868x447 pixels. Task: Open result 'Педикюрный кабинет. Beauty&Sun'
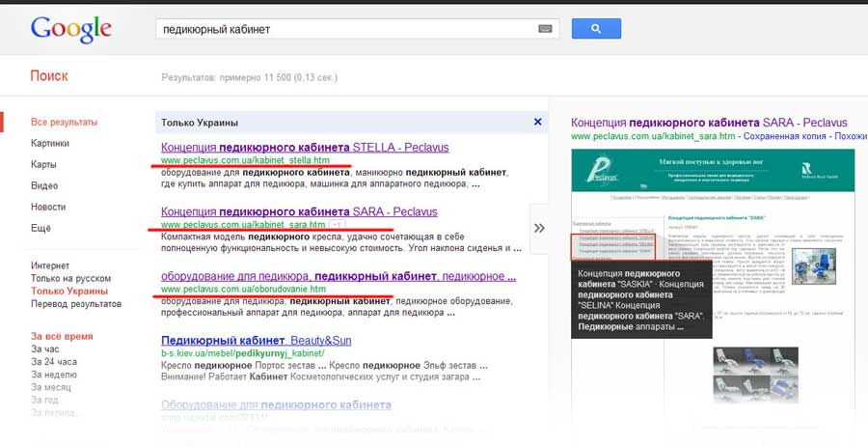click(x=257, y=341)
